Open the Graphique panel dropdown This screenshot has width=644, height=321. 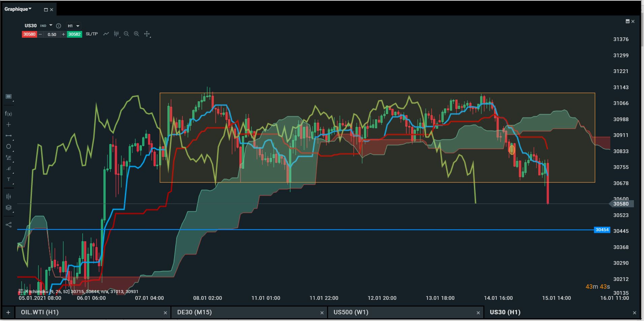[x=18, y=9]
